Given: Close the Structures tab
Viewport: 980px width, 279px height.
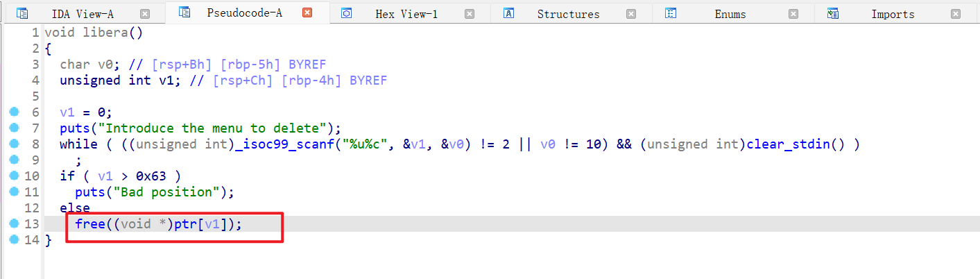Looking at the screenshot, I should coord(630,13).
